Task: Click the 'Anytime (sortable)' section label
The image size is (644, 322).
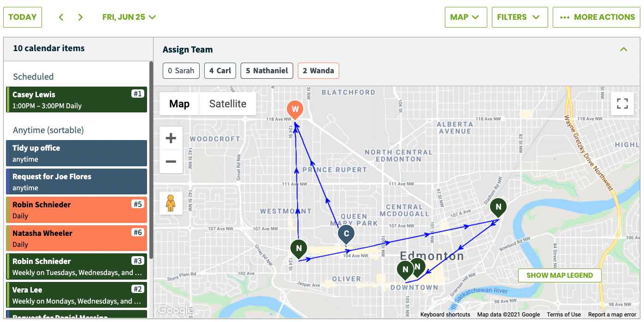Action: 48,130
